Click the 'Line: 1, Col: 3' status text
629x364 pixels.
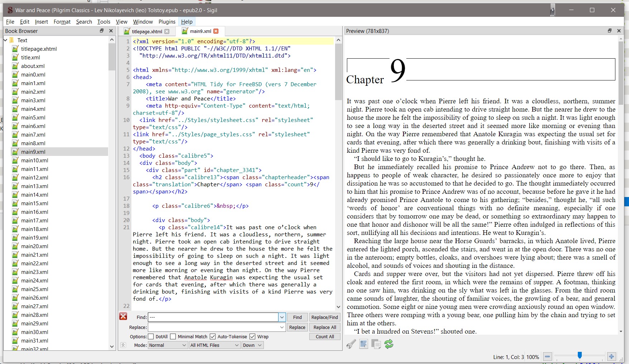508,357
